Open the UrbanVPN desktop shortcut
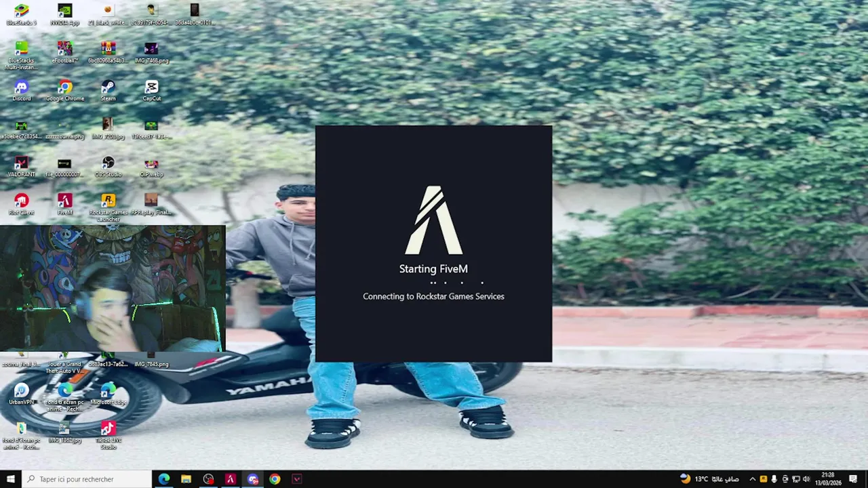The height and width of the screenshot is (488, 868). click(22, 394)
